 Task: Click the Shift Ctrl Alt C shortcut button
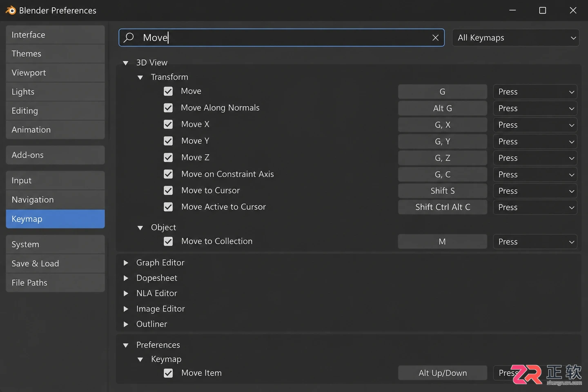coord(443,207)
